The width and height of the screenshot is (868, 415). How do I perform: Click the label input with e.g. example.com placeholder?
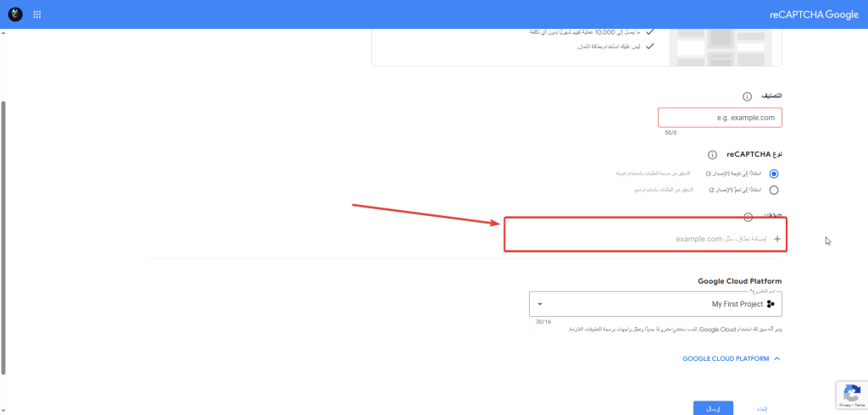click(x=720, y=118)
